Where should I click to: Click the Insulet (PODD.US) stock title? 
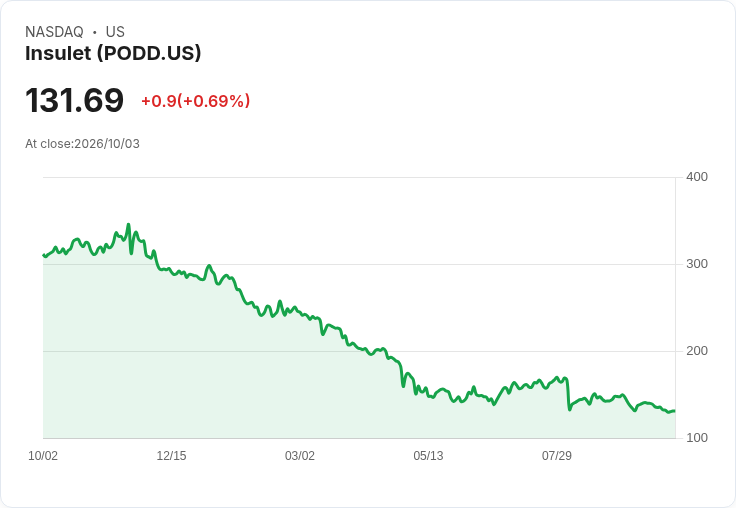click(113, 53)
